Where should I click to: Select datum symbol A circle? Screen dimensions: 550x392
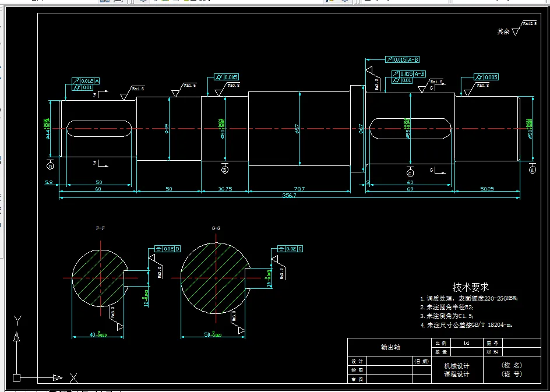[533, 169]
